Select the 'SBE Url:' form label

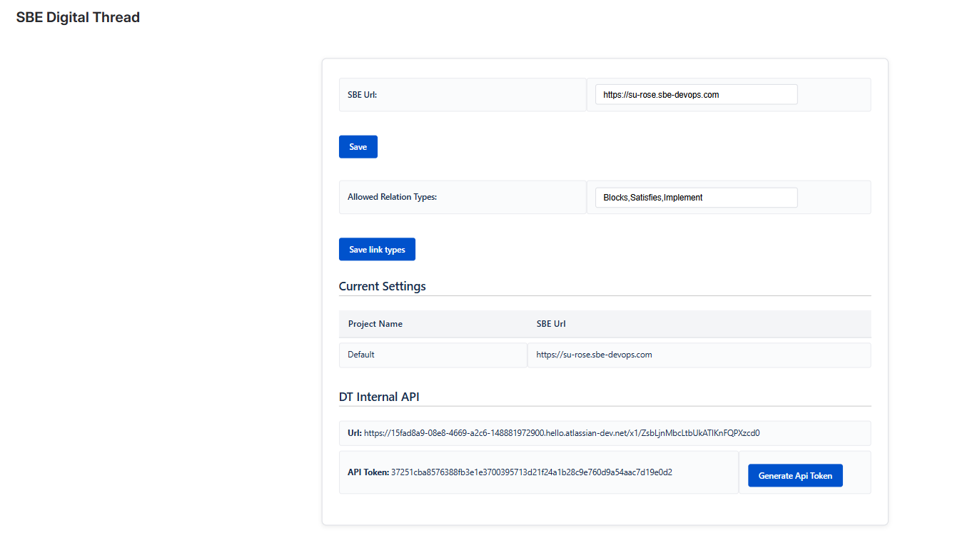(x=362, y=95)
